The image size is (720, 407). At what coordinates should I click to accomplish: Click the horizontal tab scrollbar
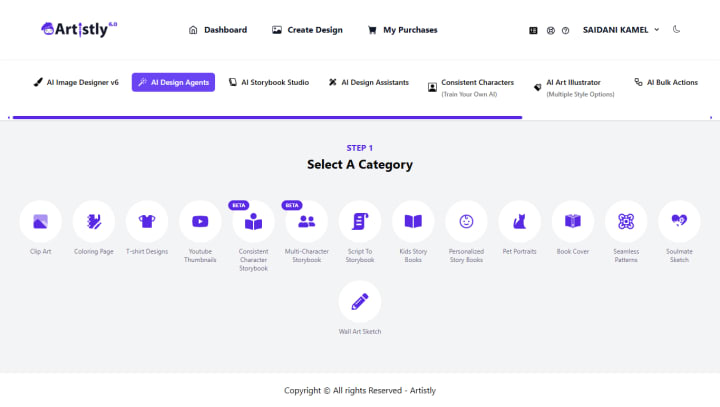pyautogui.click(x=267, y=118)
